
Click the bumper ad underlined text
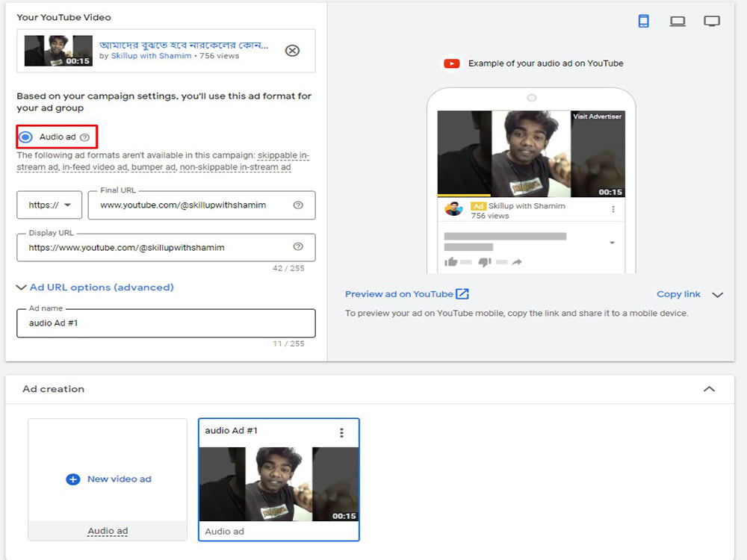click(153, 167)
